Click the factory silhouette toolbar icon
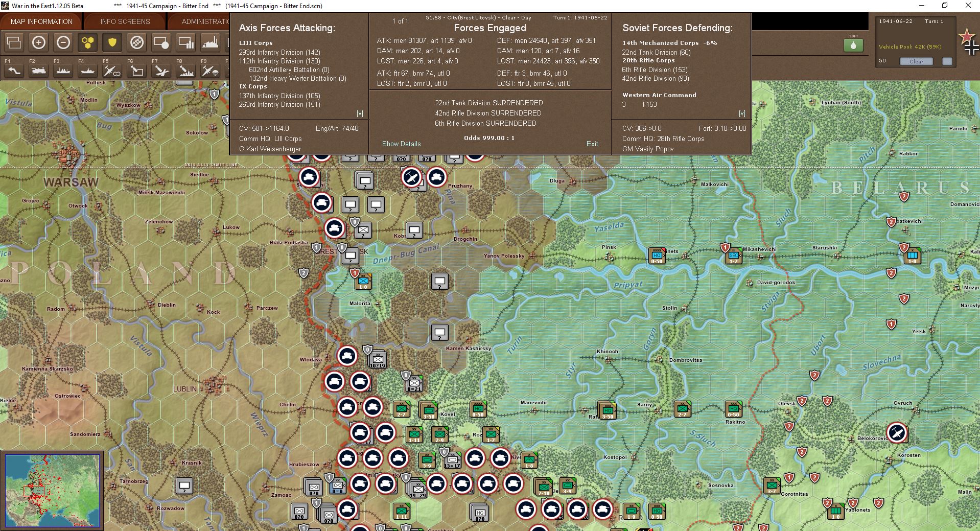The width and height of the screenshot is (980, 531). [210, 42]
